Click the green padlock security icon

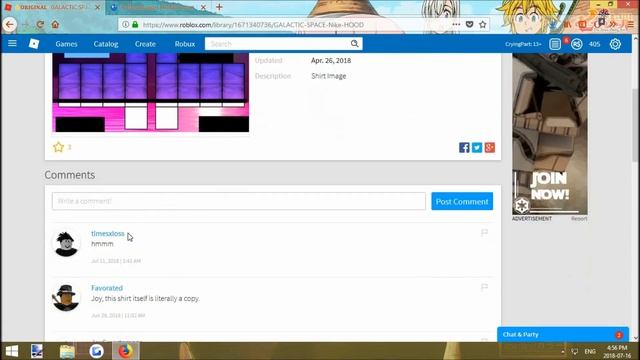(x=135, y=24)
